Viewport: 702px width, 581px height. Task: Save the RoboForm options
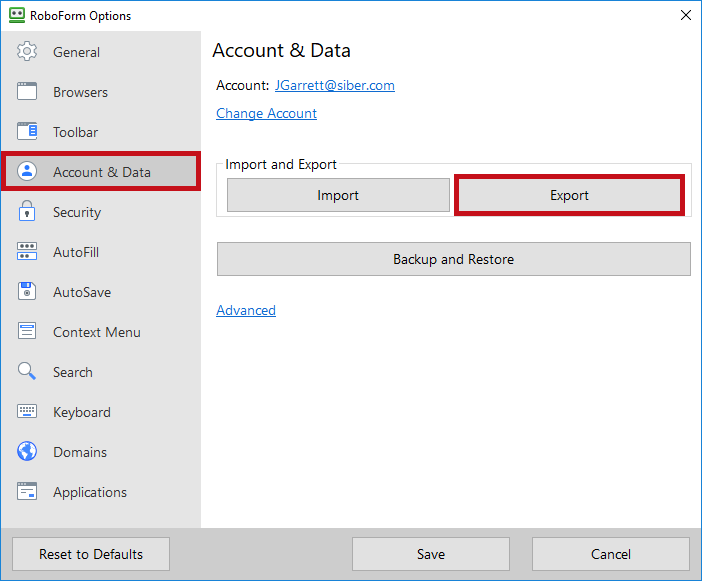point(430,554)
